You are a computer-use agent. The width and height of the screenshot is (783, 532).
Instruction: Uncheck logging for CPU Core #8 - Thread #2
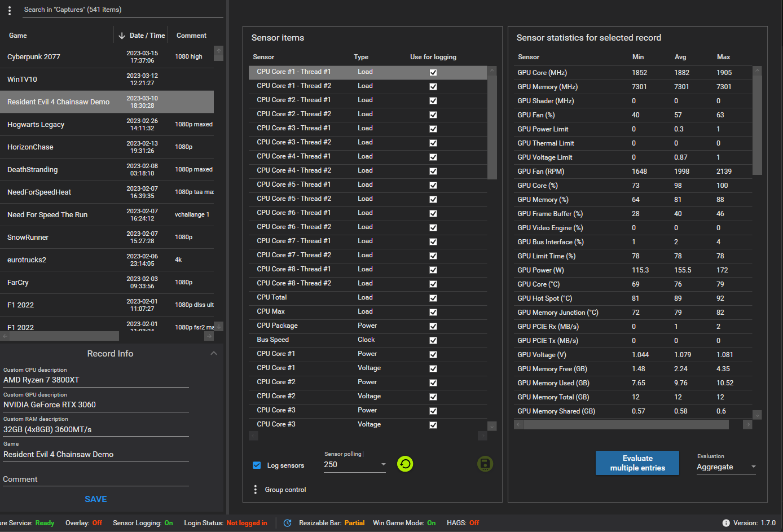[x=433, y=284]
